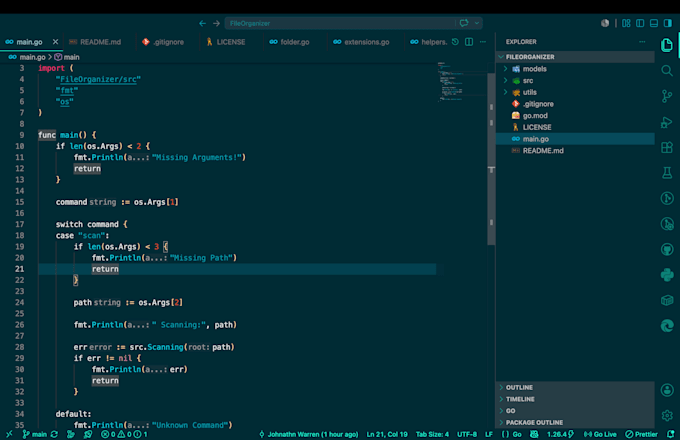Click the Tab Size: 4 indicator
This screenshot has height=440, width=680.
432,434
